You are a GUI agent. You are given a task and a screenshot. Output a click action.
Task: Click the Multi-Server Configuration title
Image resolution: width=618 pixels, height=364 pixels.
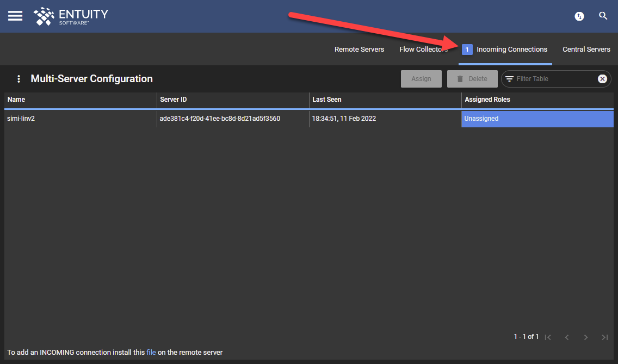(92, 79)
